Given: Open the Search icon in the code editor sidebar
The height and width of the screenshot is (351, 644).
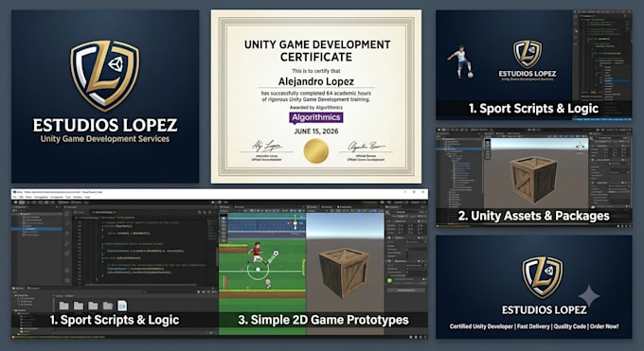Looking at the screenshot, I should pos(67,223).
